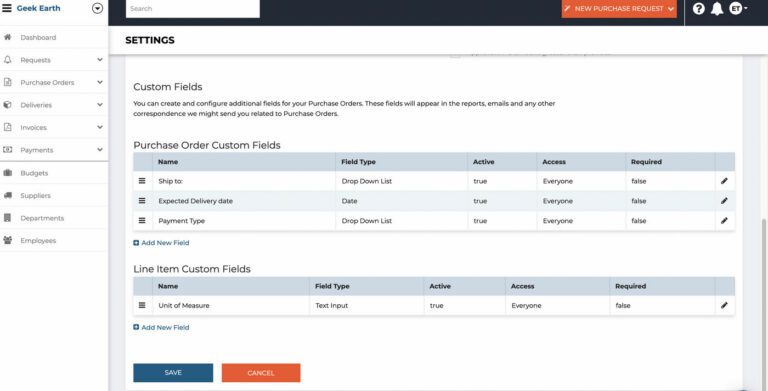
Task: Click the reorder handle for Unit of Measure
Action: (x=142, y=305)
